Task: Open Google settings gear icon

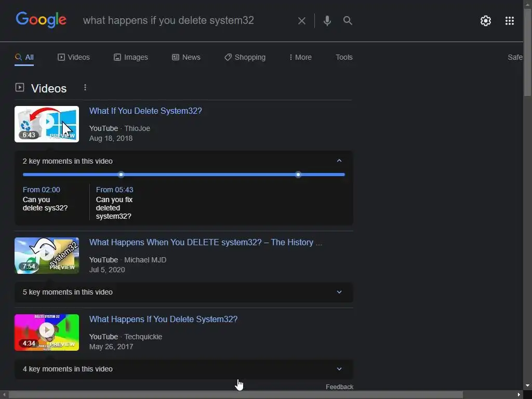Action: [486, 21]
